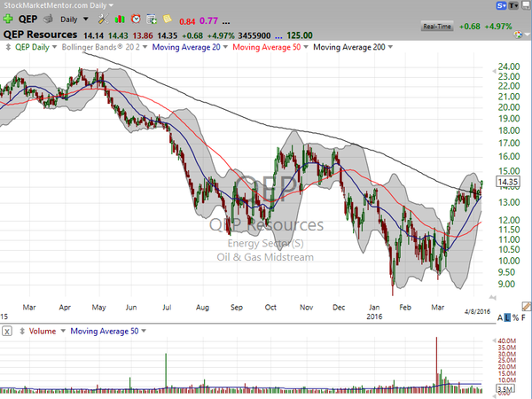Click the 125.00 value in quote line
Screen dimensions: 532x399
pyautogui.click(x=300, y=35)
